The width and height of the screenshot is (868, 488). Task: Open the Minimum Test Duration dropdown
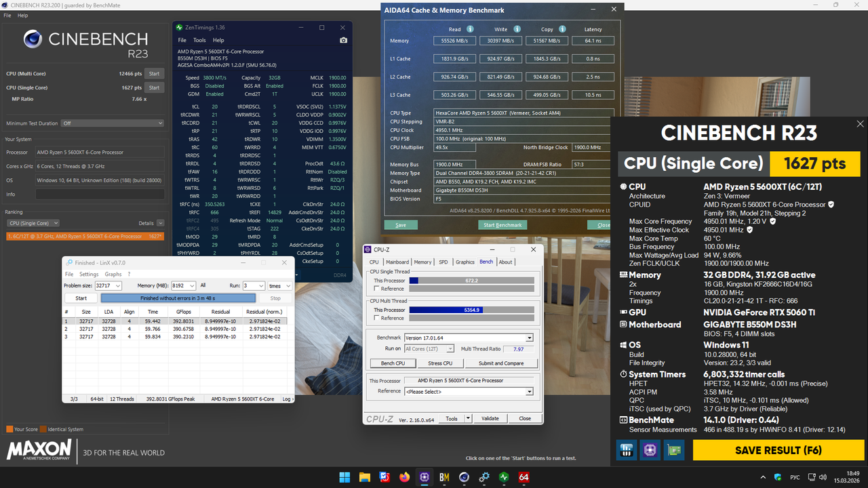click(x=112, y=123)
